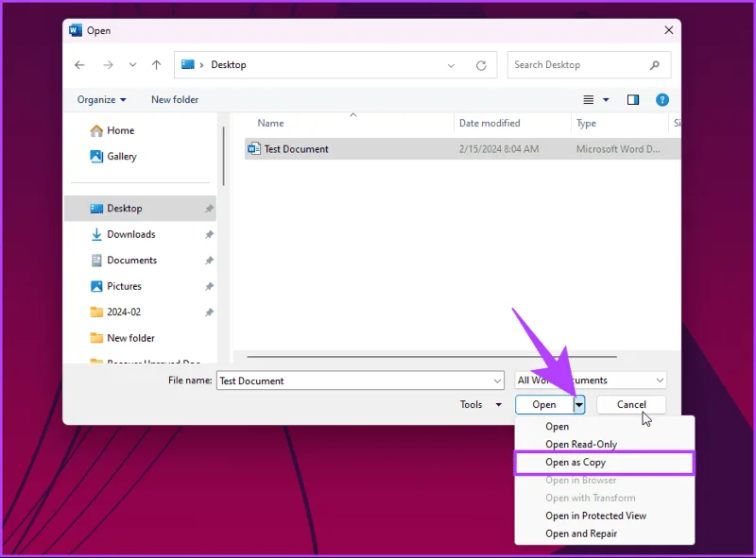The width and height of the screenshot is (756, 558).
Task: Choose Open Read-Only menu option
Action: click(x=605, y=445)
